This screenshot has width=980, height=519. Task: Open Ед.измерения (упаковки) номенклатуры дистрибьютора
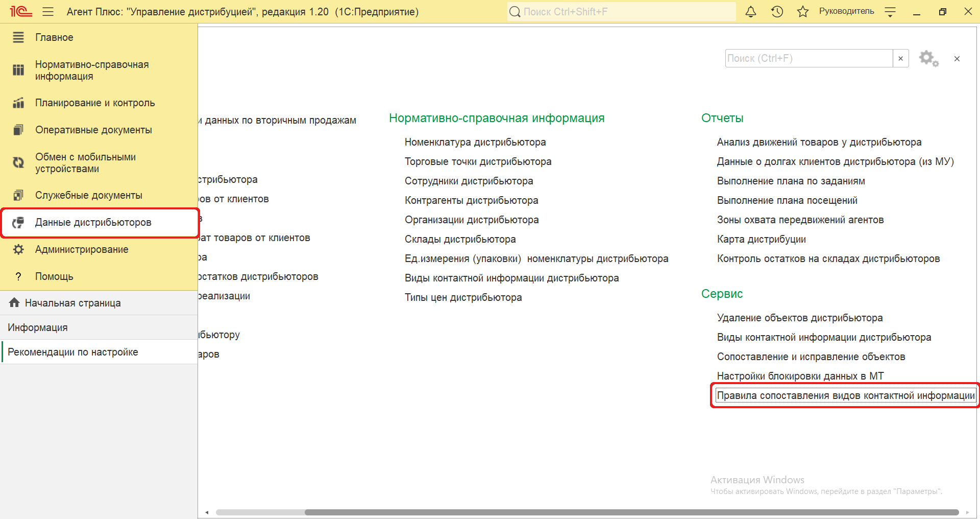tap(536, 258)
